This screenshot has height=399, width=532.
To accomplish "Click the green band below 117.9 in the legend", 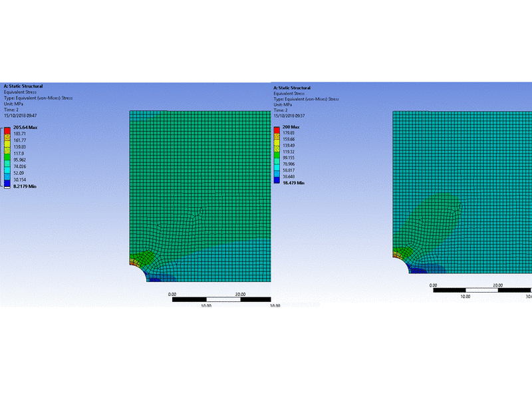I will [7, 157].
